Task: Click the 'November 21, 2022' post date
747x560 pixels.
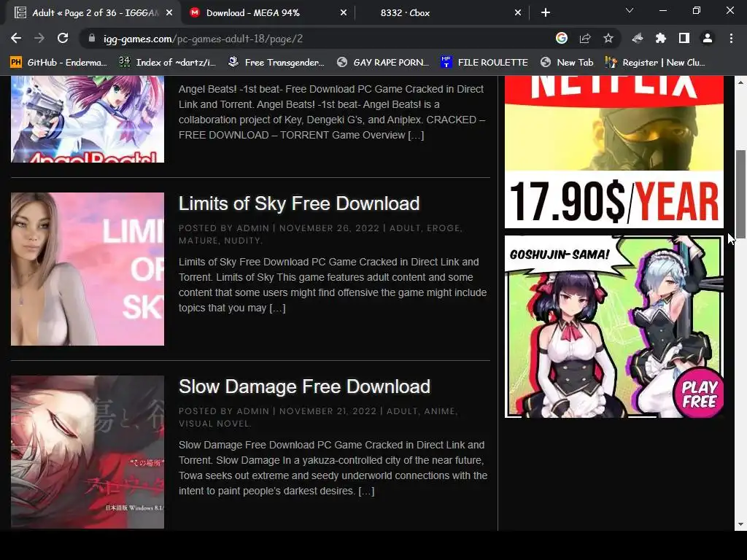Action: [328, 411]
